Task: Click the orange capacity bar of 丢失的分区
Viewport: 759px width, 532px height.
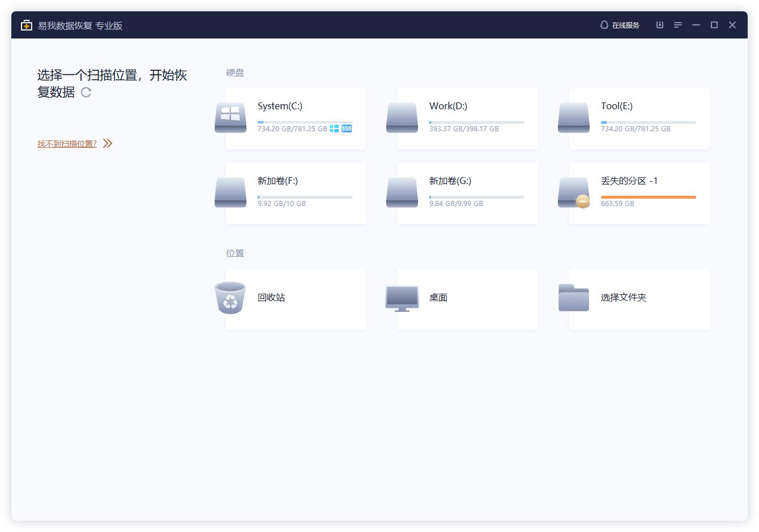Action: point(648,197)
